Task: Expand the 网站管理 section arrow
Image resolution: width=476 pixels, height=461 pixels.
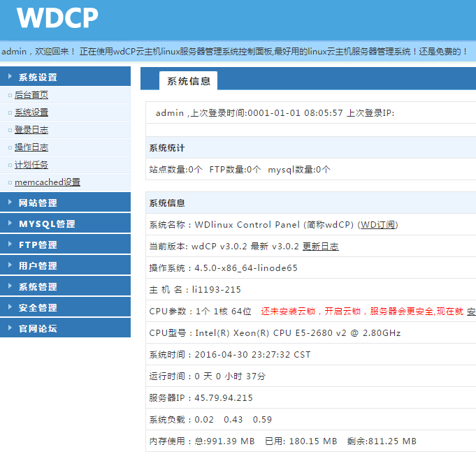Action: 10,203
